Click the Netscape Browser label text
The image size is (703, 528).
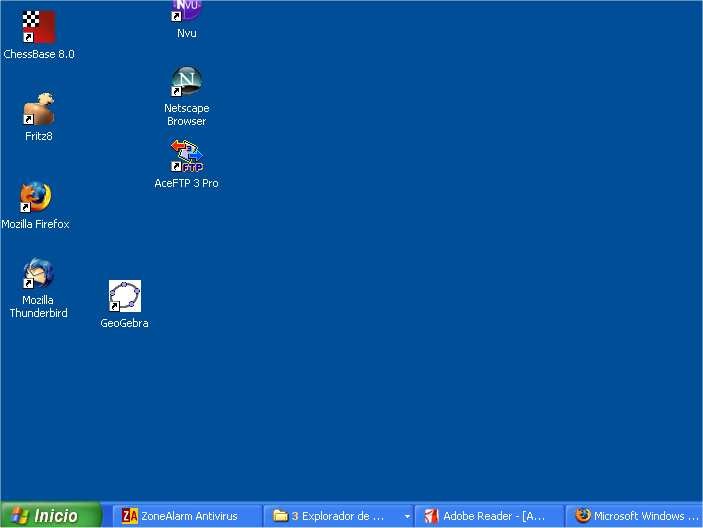[187, 115]
